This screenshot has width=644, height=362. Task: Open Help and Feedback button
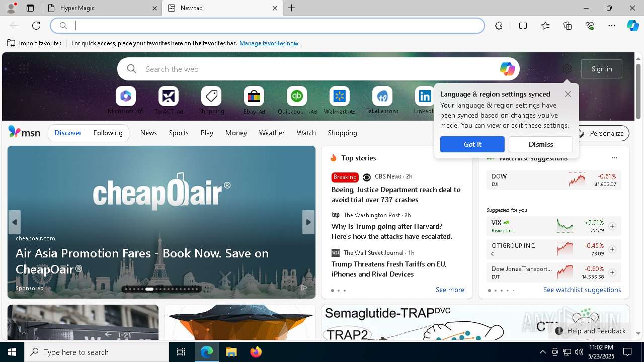pyautogui.click(x=591, y=331)
